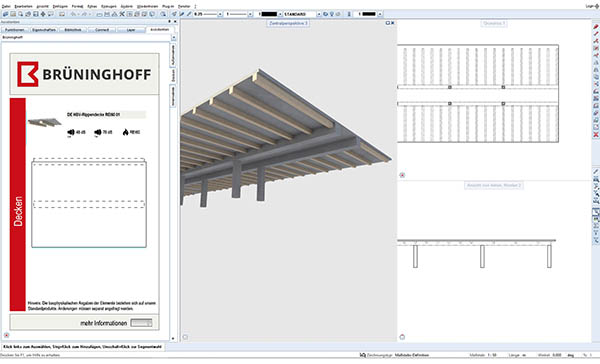600x364 pixels.
Task: Click the fire resistance REI60 flame icon
Action: coord(126,132)
